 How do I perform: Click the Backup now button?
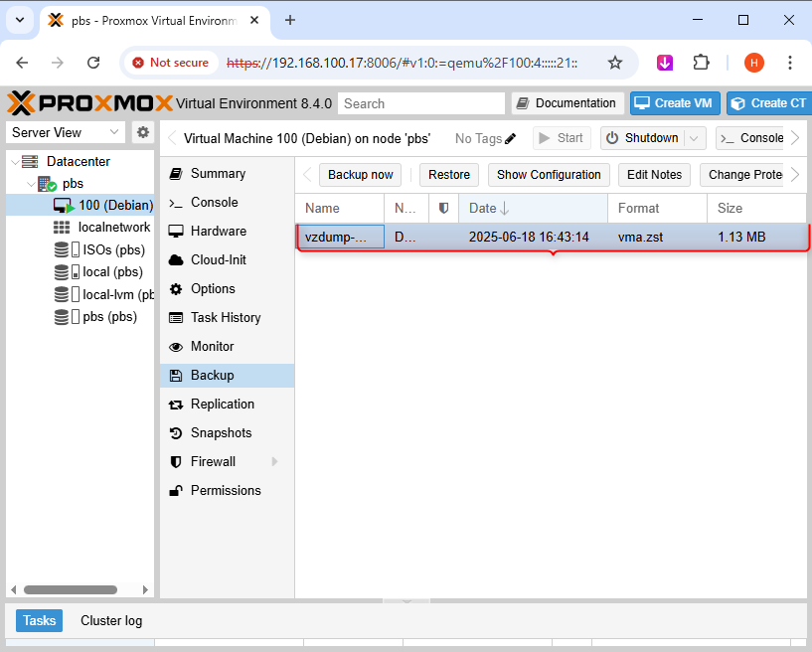click(x=360, y=175)
